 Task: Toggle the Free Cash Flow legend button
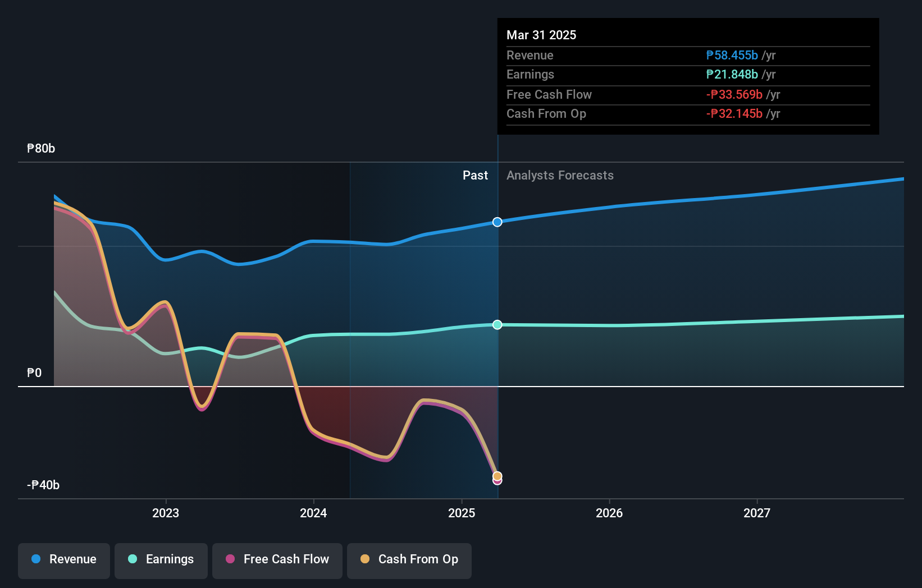tap(277, 561)
